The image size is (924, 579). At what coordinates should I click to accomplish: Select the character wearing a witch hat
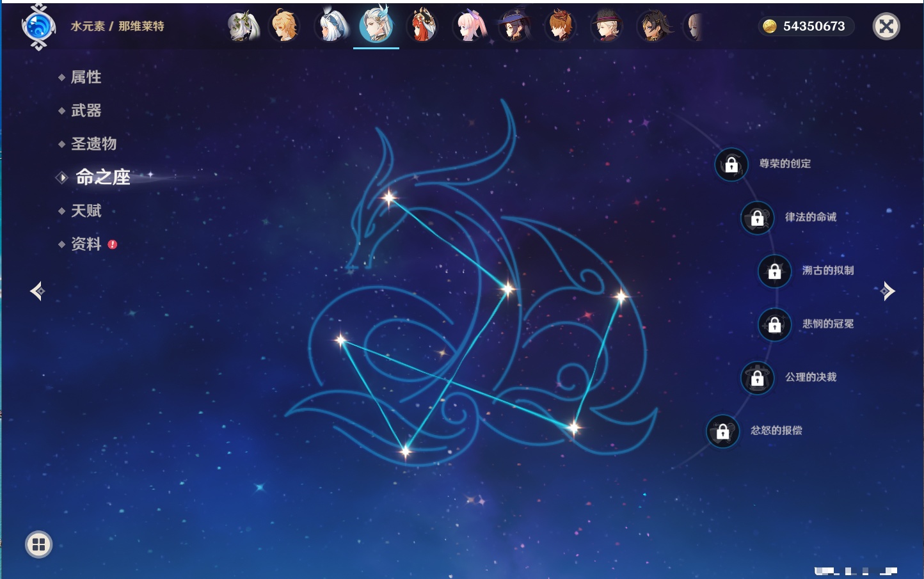pos(514,26)
